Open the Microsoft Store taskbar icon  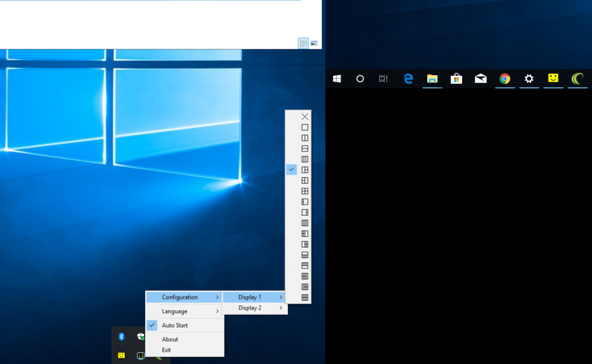456,79
